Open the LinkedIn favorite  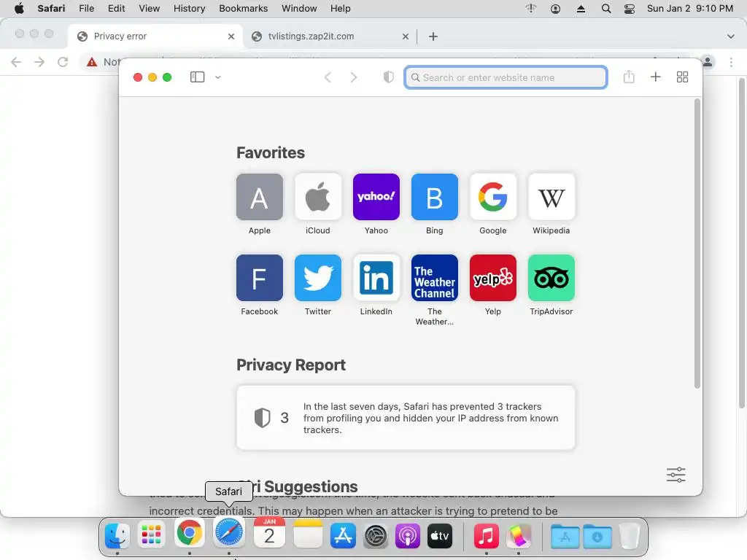coord(376,278)
